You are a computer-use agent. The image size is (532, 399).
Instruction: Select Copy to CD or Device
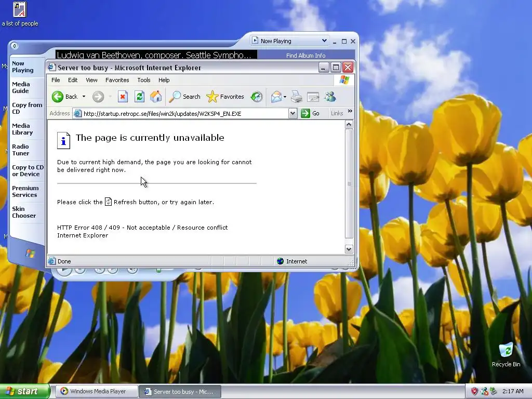coord(28,170)
